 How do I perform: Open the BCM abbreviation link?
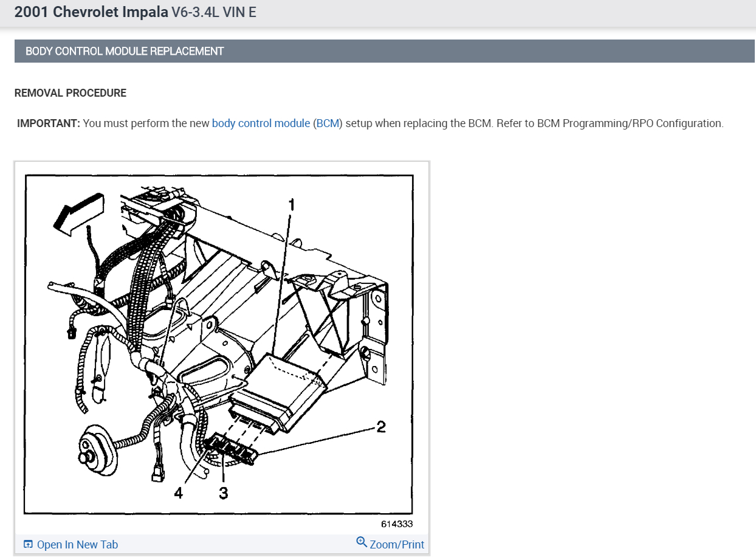(328, 123)
